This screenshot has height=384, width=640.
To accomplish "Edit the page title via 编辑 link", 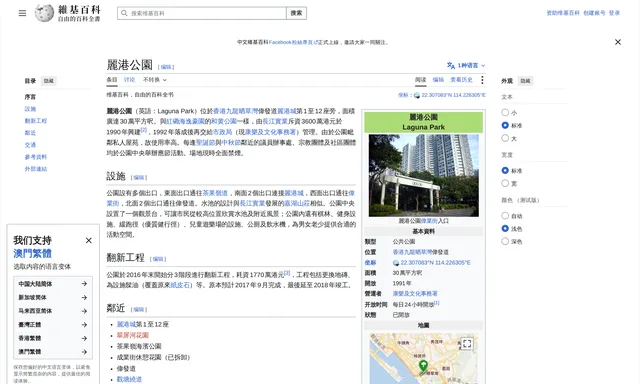I will point(166,67).
